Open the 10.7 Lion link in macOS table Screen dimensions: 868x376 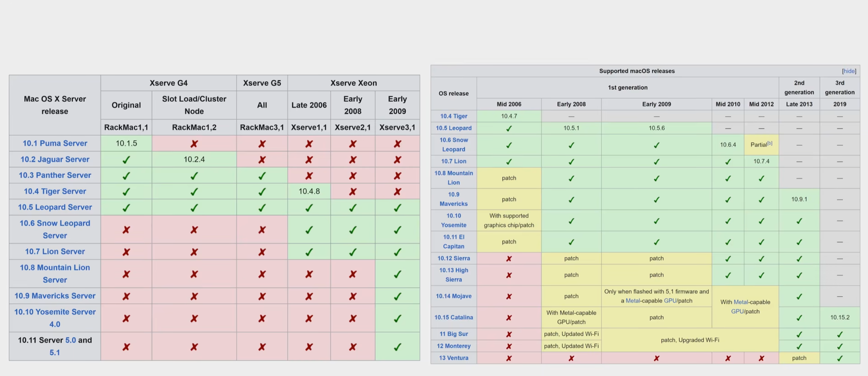[454, 161]
